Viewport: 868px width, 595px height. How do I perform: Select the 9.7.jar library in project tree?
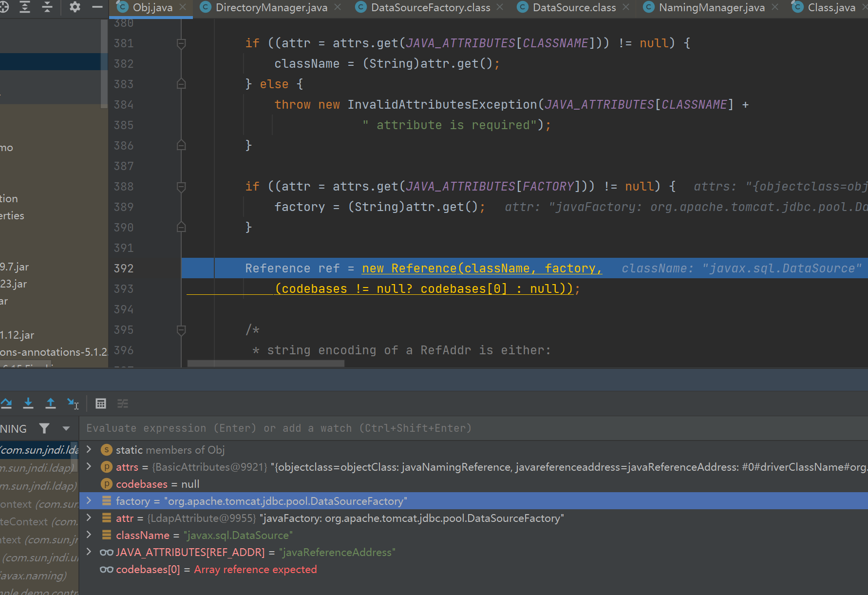(x=15, y=267)
